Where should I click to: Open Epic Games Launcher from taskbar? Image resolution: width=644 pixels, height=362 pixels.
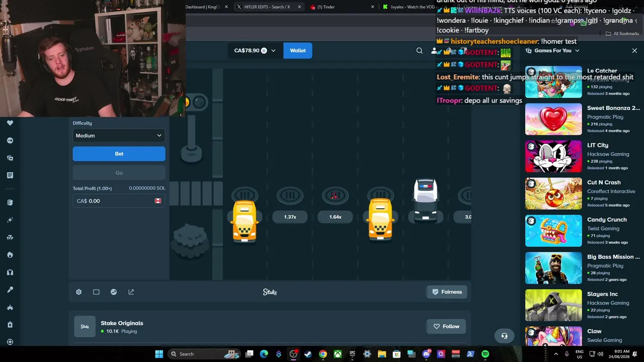352,354
